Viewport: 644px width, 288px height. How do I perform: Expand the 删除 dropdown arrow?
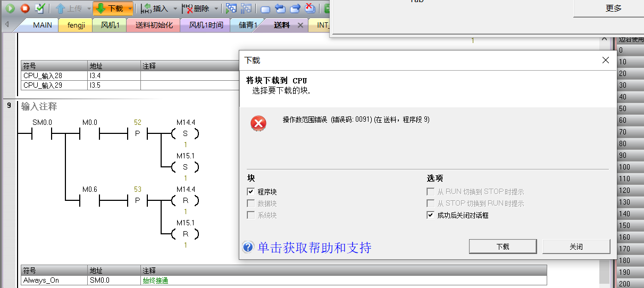[216, 9]
